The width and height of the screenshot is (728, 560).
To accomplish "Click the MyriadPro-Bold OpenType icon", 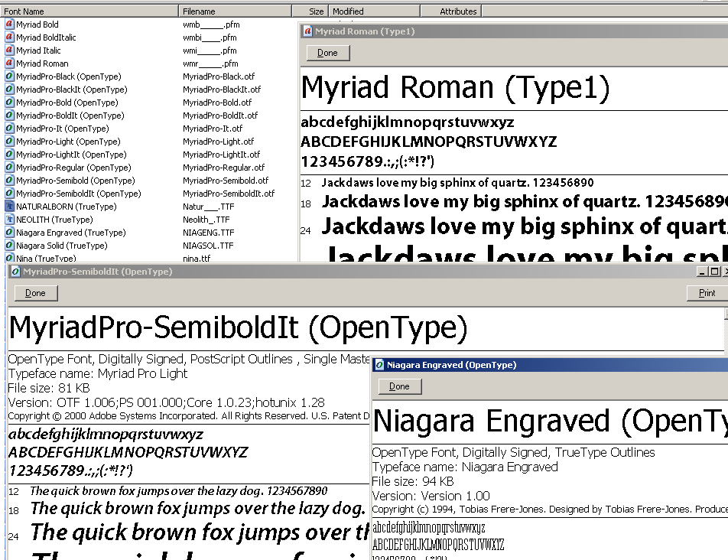I will 9,103.
